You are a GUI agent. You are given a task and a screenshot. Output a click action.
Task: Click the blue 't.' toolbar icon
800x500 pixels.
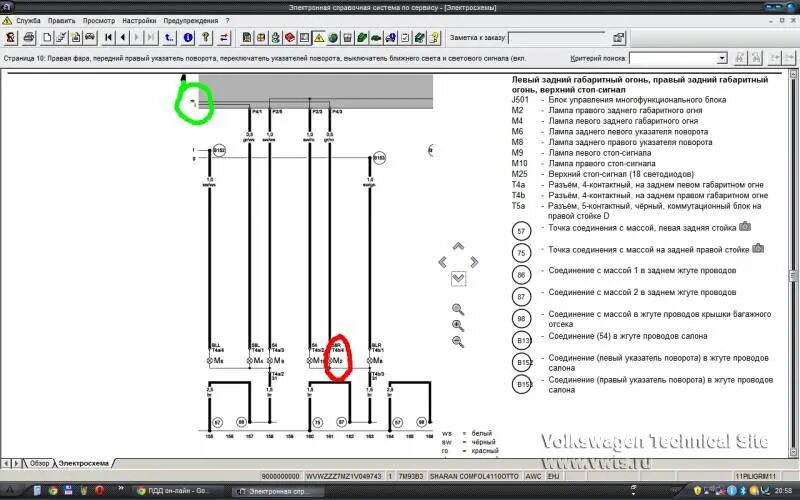coord(169,37)
